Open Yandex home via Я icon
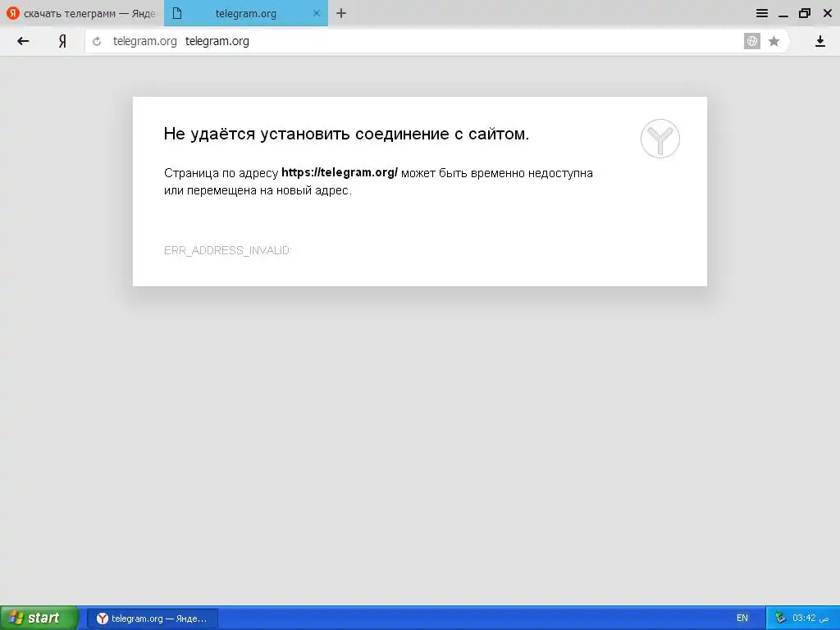Viewport: 840px width, 630px height. click(x=62, y=41)
